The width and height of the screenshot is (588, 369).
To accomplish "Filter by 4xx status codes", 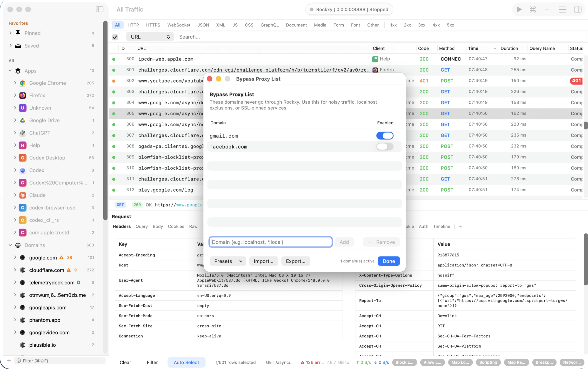I will click(436, 25).
